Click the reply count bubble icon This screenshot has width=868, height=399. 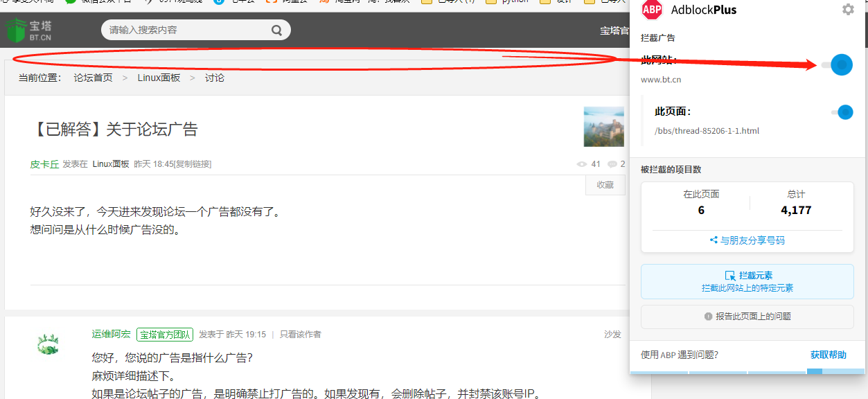[612, 164]
